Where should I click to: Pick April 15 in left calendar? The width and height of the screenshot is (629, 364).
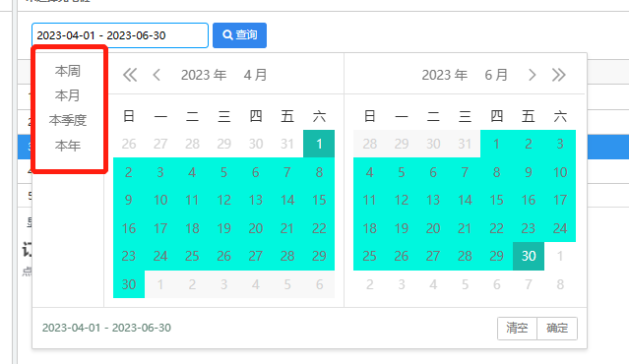click(319, 200)
